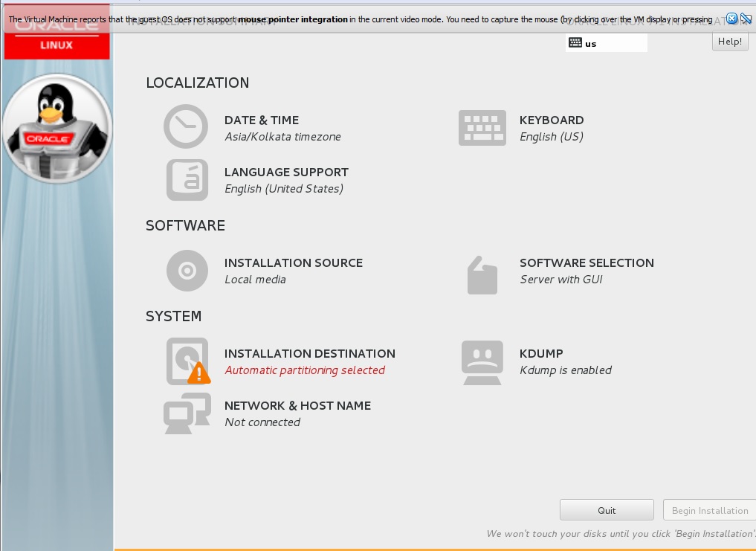Viewport: 756px width, 551px height.
Task: Click the Installation Source disc icon
Action: (187, 271)
